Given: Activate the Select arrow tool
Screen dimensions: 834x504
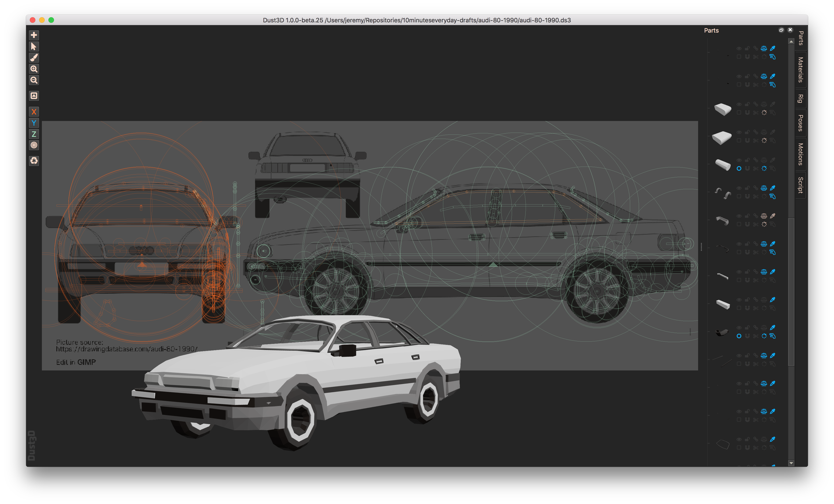Looking at the screenshot, I should tap(34, 46).
